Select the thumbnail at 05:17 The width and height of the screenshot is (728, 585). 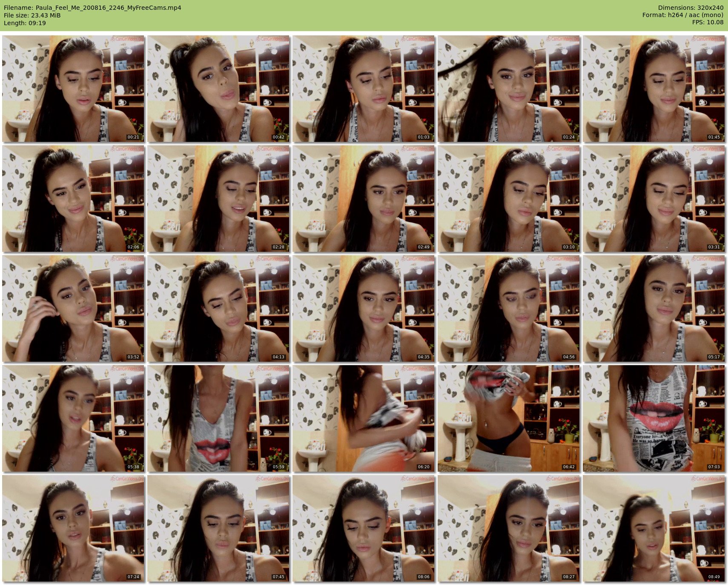click(654, 308)
